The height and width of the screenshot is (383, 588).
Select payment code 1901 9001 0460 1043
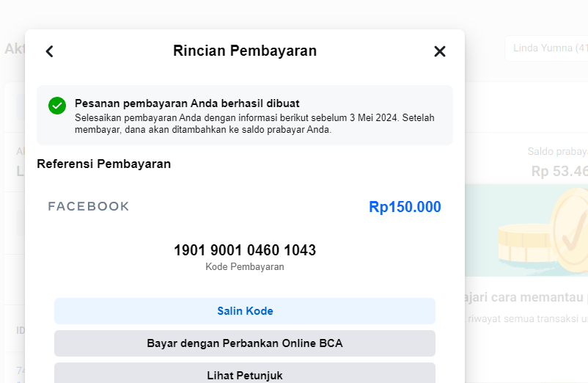(x=245, y=250)
